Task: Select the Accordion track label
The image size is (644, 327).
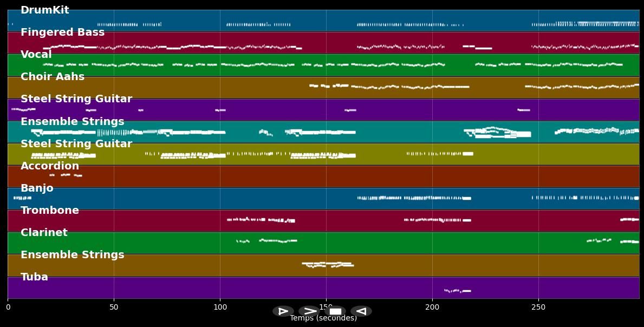Action: point(50,166)
